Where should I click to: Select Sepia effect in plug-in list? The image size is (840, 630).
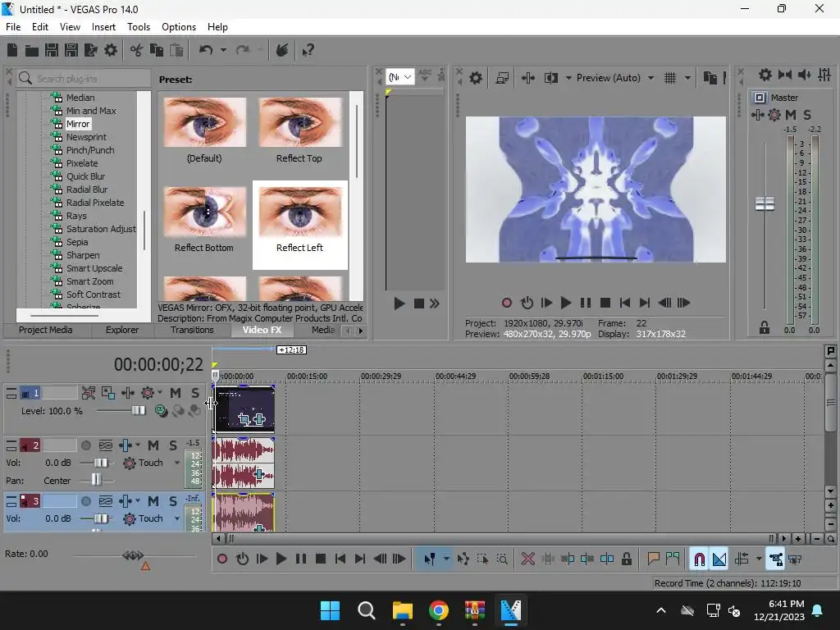point(77,242)
